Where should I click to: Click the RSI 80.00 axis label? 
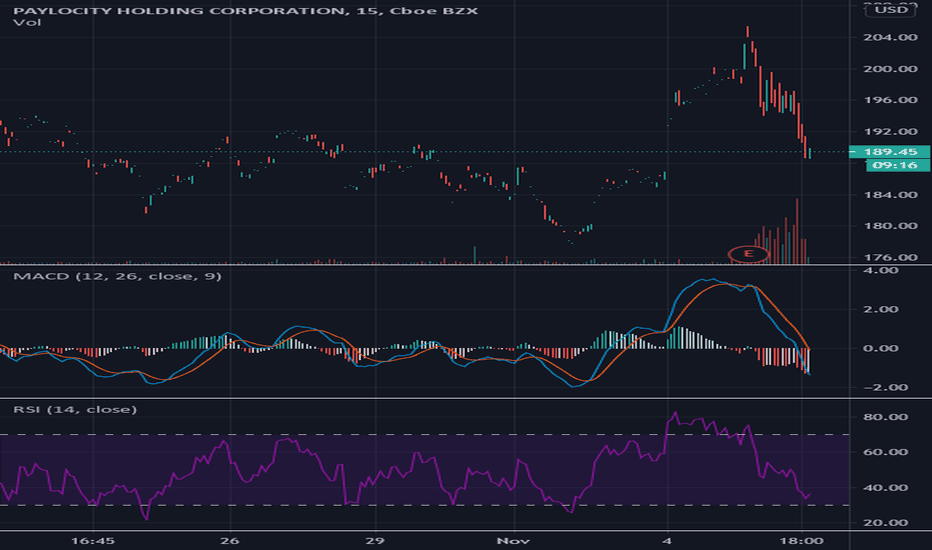pyautogui.click(x=886, y=417)
